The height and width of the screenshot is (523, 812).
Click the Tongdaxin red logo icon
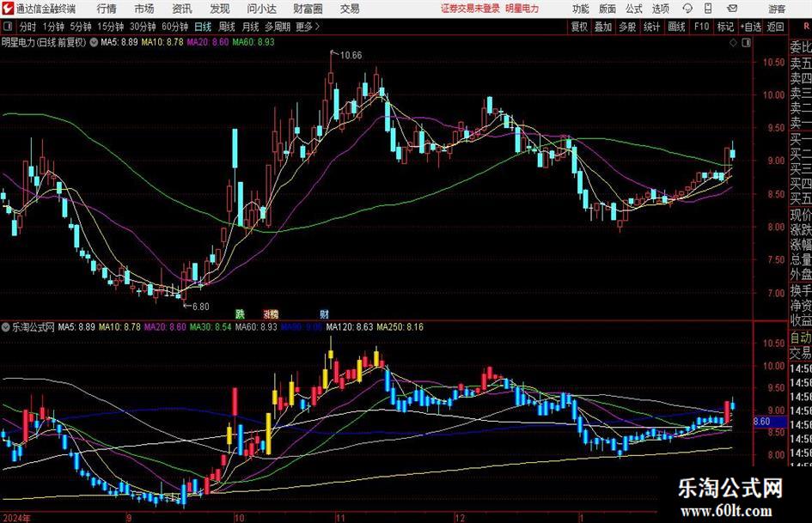(x=7, y=9)
